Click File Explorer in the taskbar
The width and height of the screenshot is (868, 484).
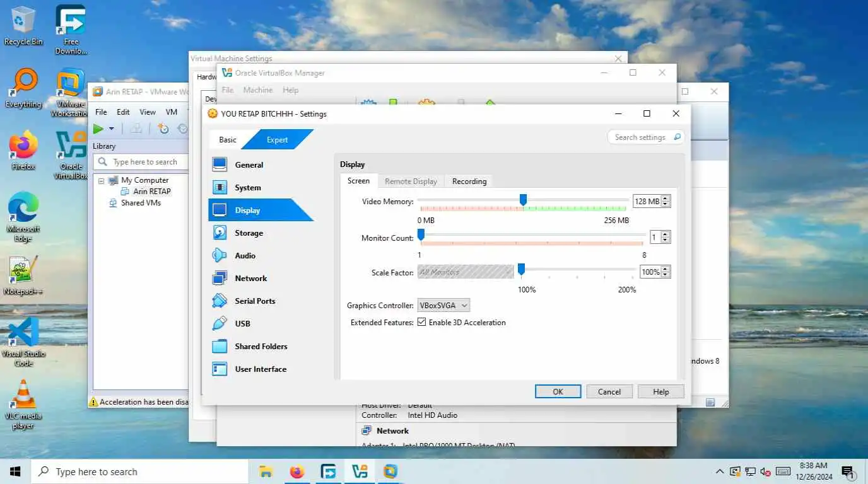click(266, 471)
